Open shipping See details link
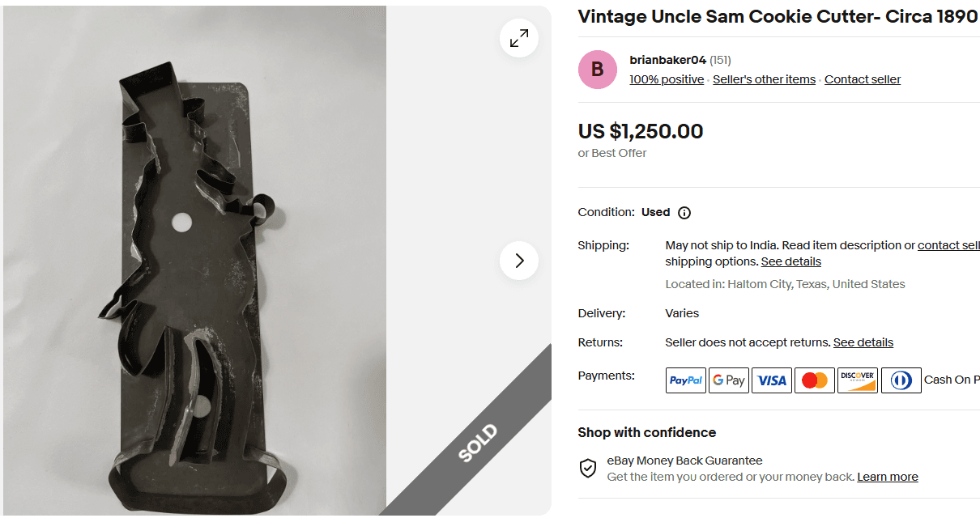Screen dimensions: 980x518 790,261
